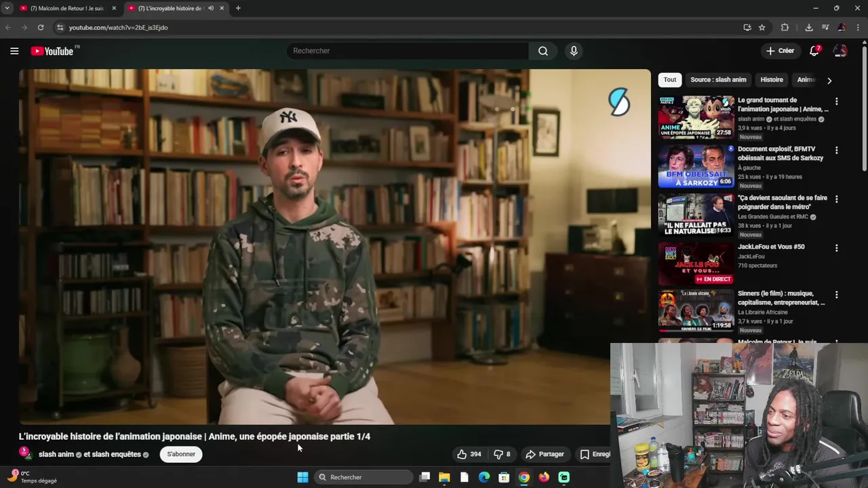Open Le grand tournant de l'animation thumbnail
This screenshot has height=488, width=868.
point(696,117)
